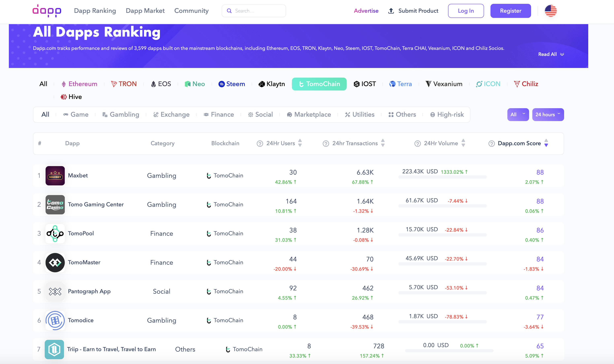Open the All filter dropdown
This screenshot has width=614, height=364.
point(518,115)
